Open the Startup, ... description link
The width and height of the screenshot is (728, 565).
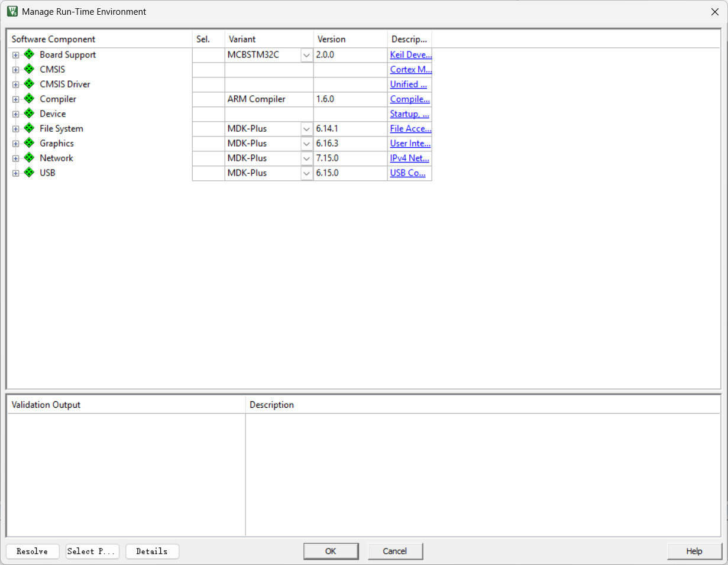pyautogui.click(x=410, y=113)
